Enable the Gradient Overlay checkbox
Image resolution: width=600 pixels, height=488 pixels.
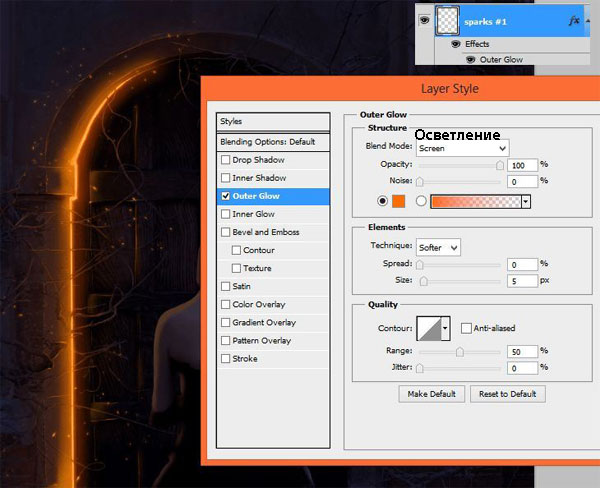[x=225, y=322]
